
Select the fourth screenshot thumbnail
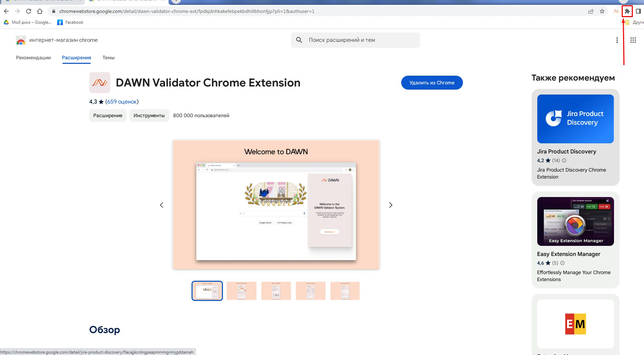coord(310,291)
